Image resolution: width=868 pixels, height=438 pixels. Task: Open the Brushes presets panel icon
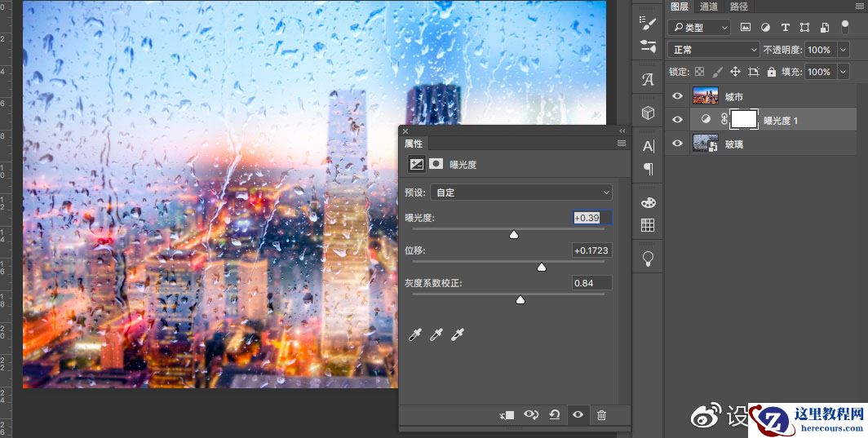pyautogui.click(x=648, y=46)
